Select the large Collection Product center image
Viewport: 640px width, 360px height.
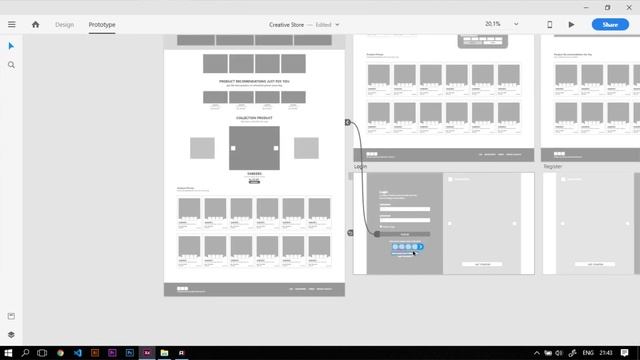click(254, 148)
